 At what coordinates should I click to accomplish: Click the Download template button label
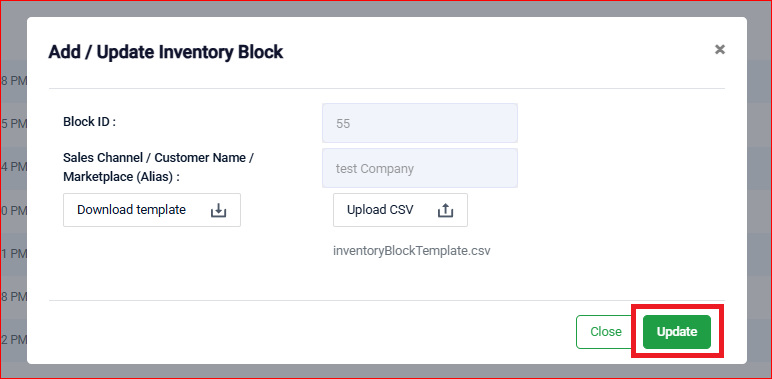click(x=131, y=210)
